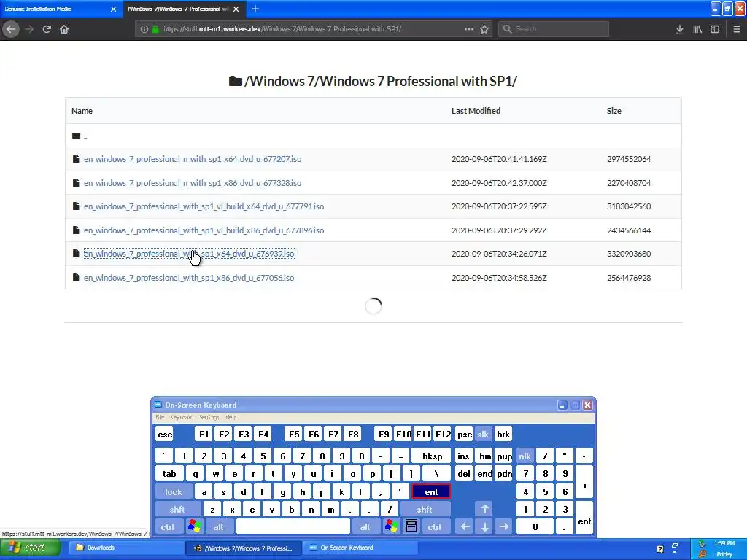Viewport: 747px width, 560px height.
Task: Focus the Firefox Search box
Action: (554, 29)
